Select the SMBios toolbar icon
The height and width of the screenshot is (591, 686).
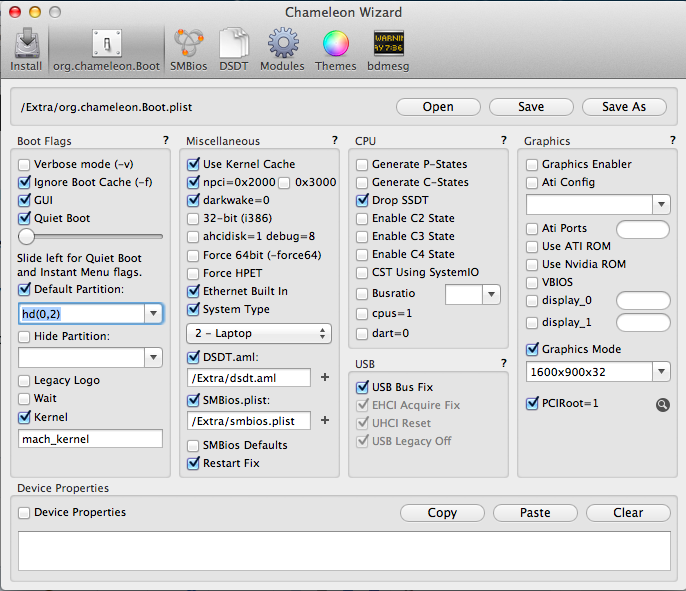point(189,49)
